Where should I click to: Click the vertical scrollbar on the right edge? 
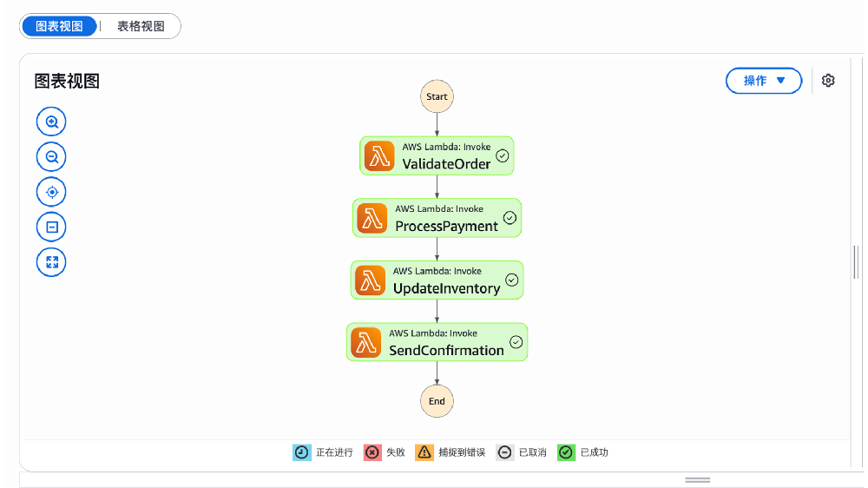[856, 262]
